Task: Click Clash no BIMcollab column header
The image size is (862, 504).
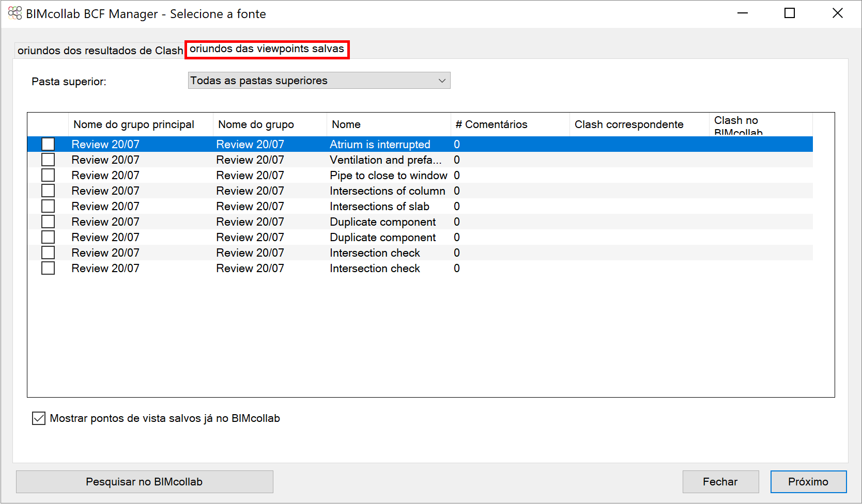Action: [761, 124]
